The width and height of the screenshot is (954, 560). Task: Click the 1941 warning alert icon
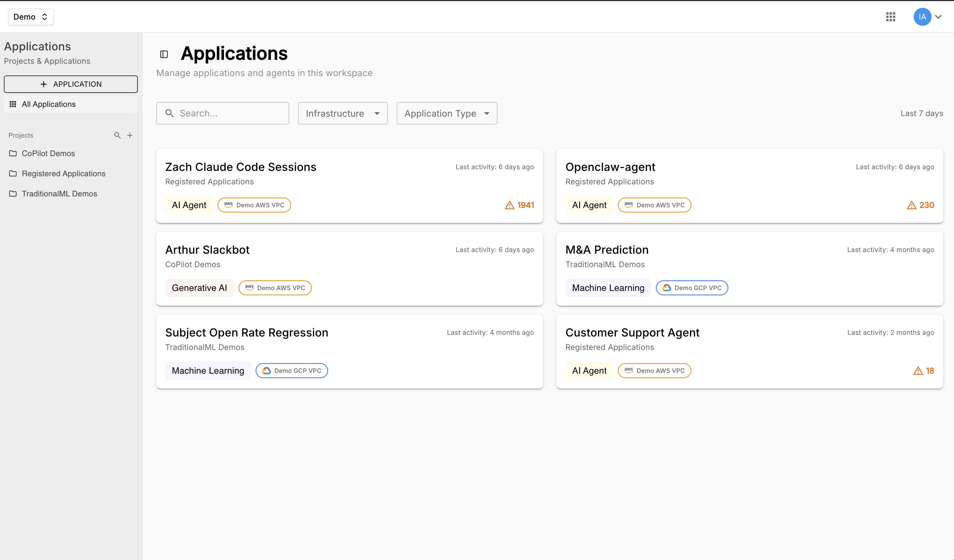(509, 205)
